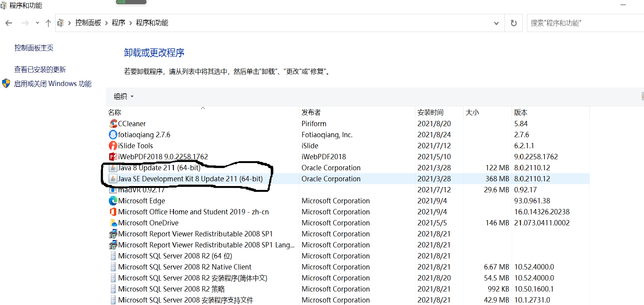Expand the chevron after 程序 in the address bar
The height and width of the screenshot is (305, 644).
[131, 23]
